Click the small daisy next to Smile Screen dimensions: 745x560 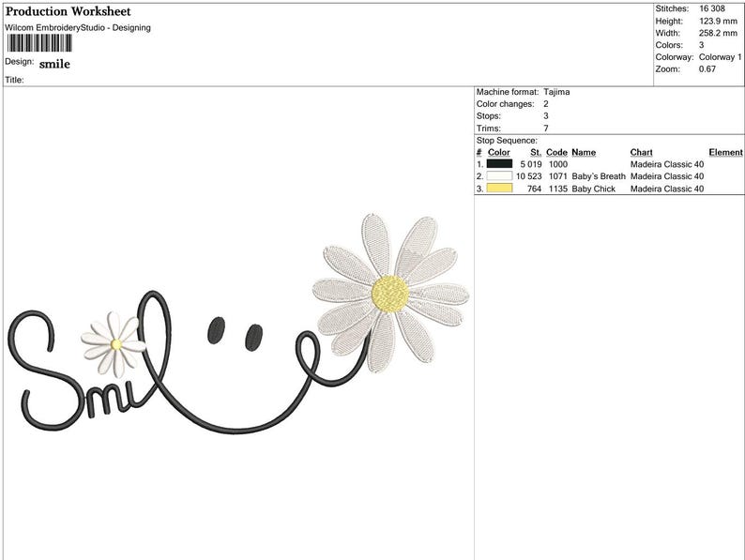pos(114,344)
